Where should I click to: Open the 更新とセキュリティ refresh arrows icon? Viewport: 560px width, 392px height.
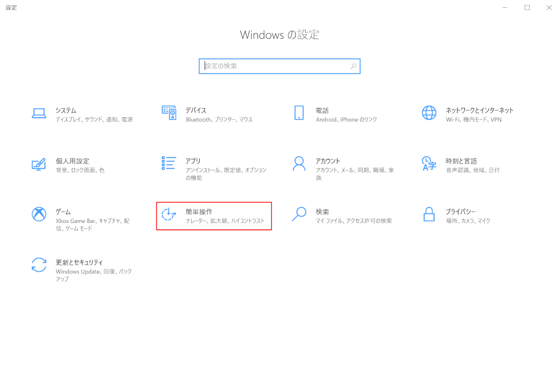[39, 265]
